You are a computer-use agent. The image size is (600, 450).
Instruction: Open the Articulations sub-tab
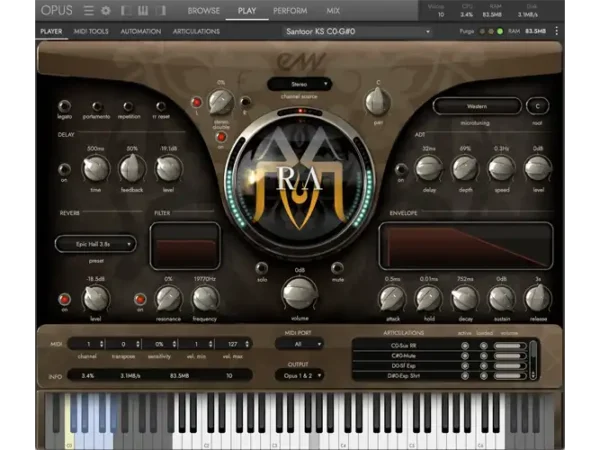point(196,31)
